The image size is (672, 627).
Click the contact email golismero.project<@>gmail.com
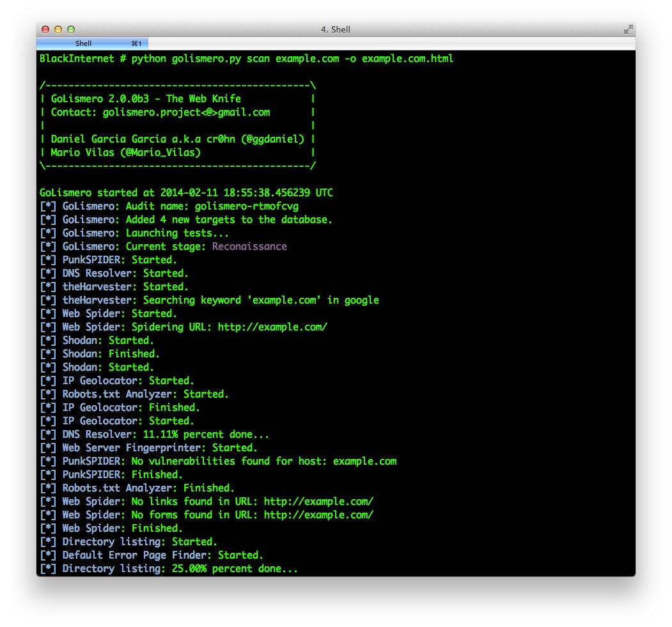coord(187,112)
